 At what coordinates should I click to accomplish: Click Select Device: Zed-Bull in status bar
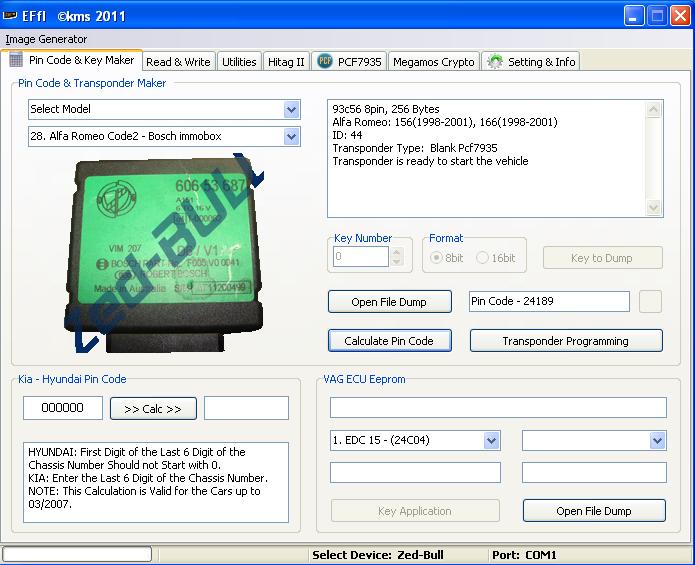[x=378, y=555]
